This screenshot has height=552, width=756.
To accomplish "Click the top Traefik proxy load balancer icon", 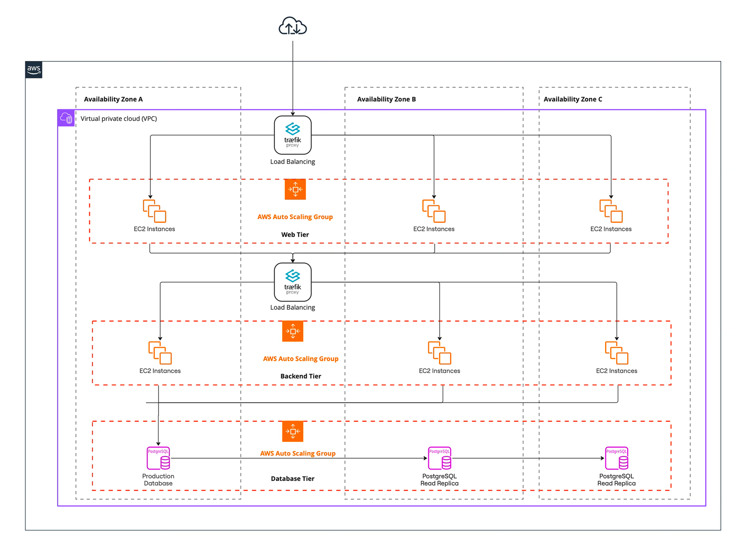I will 292,135.
